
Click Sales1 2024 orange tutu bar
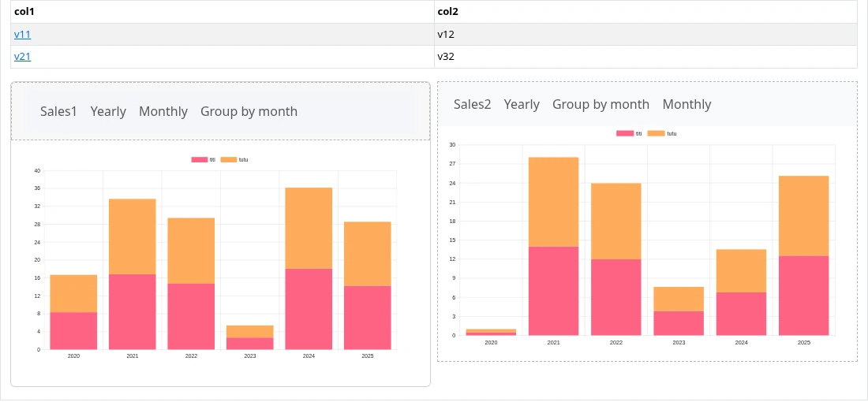[309, 228]
